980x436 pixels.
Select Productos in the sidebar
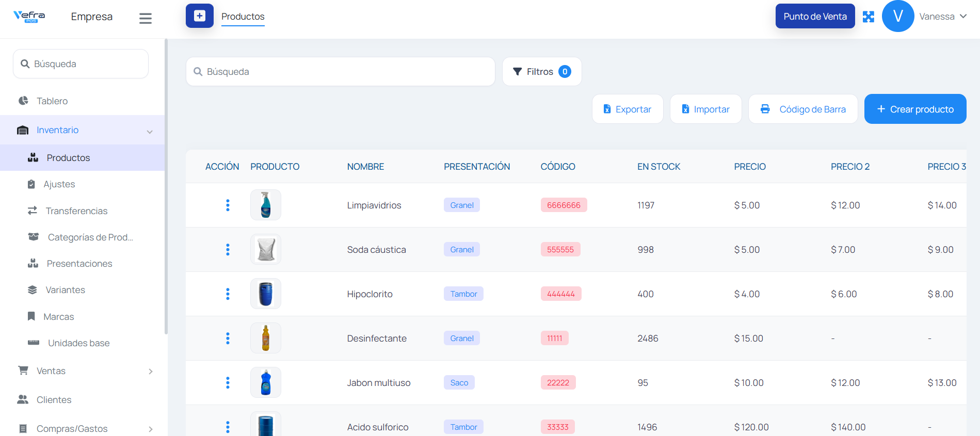(83, 158)
